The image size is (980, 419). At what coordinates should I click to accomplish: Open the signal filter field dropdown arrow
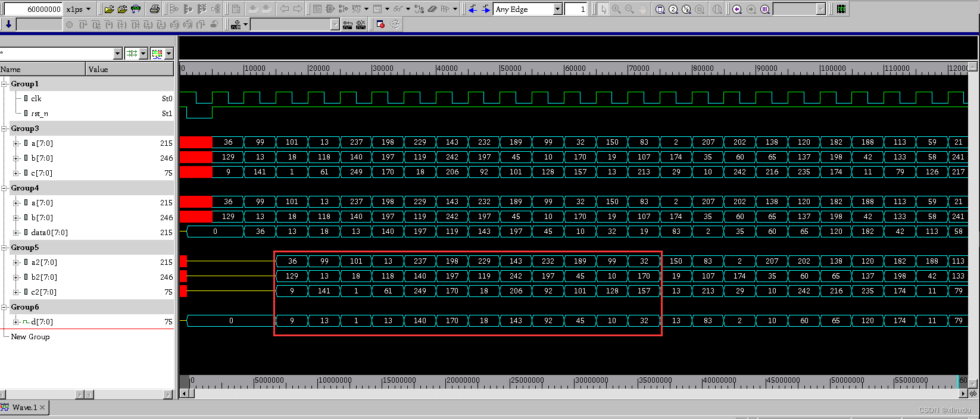(117, 54)
